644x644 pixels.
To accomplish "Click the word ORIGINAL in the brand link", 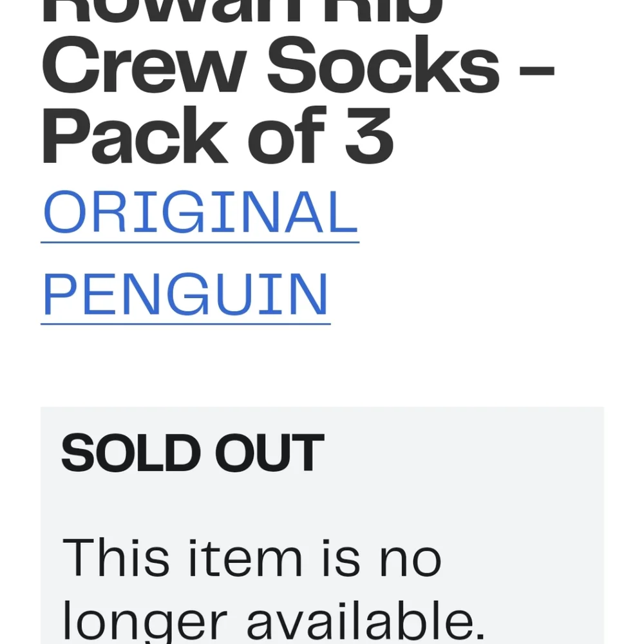I will tap(200, 212).
